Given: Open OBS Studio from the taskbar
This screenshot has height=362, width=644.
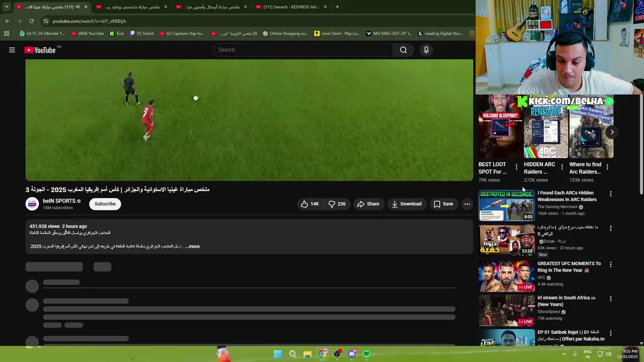Looking at the screenshot, I should [x=337, y=354].
